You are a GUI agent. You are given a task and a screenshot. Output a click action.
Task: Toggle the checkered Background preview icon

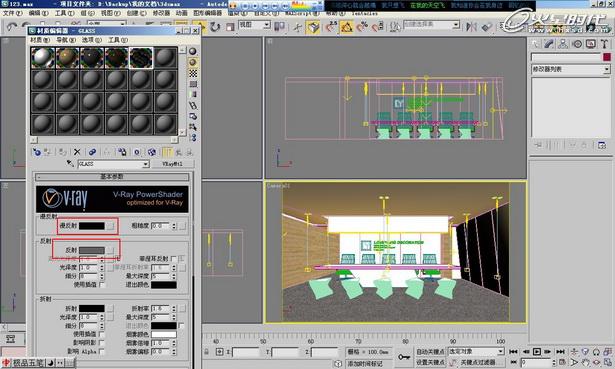[x=193, y=73]
